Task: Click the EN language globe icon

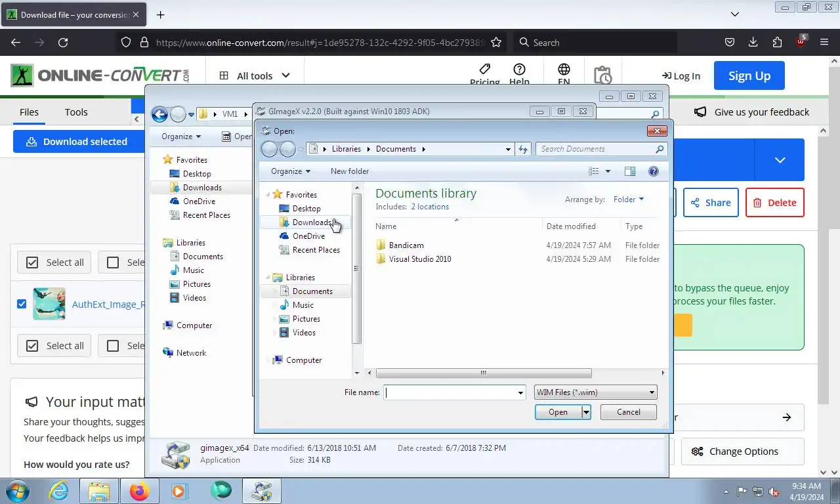Action: click(x=564, y=70)
